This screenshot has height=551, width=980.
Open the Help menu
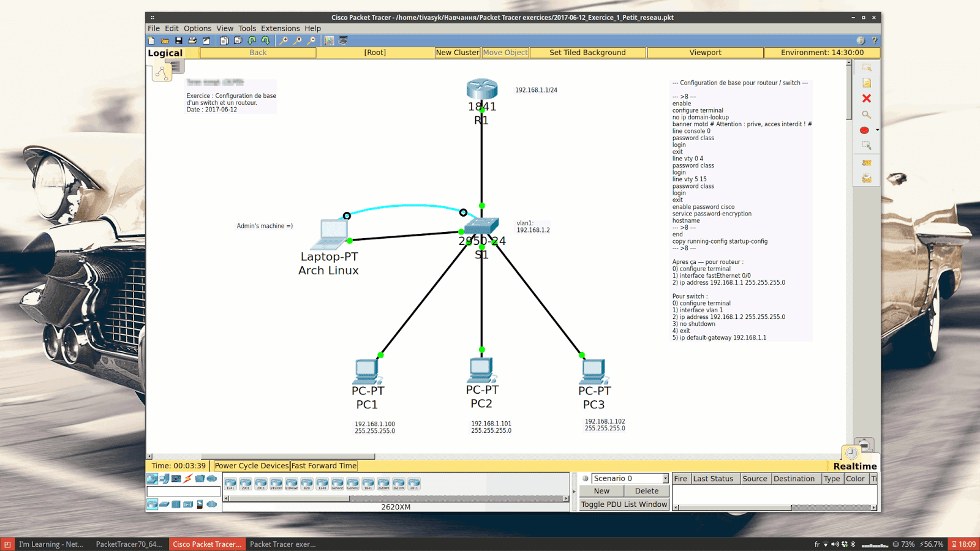coord(313,28)
